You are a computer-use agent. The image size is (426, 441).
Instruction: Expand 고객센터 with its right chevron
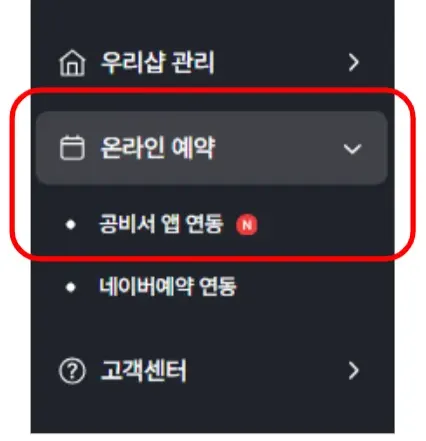(353, 371)
